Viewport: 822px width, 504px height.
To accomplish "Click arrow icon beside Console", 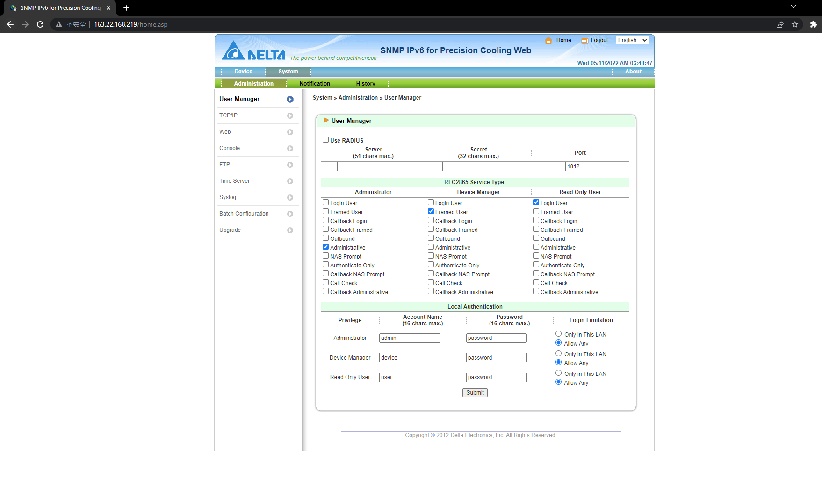I will click(290, 148).
